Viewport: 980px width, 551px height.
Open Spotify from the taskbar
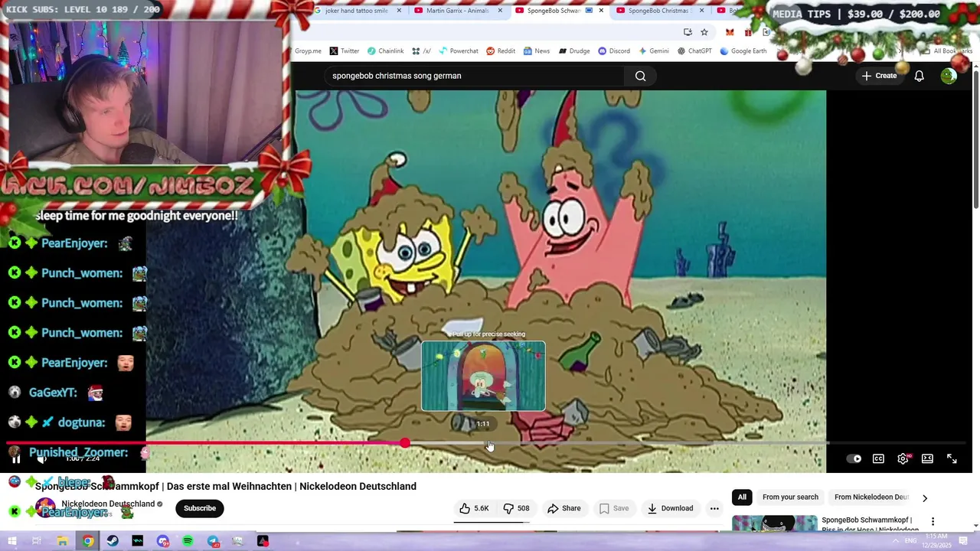tap(188, 541)
